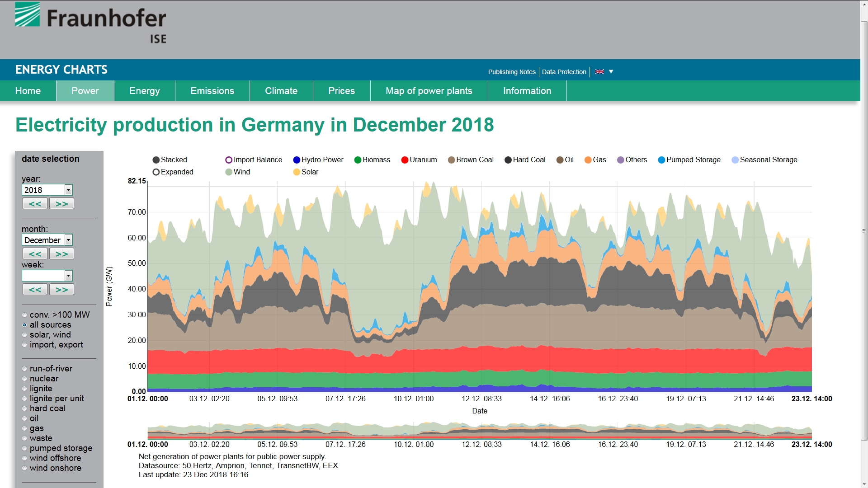Toggle the Biomass legend dot
The width and height of the screenshot is (868, 488).
coord(358,160)
